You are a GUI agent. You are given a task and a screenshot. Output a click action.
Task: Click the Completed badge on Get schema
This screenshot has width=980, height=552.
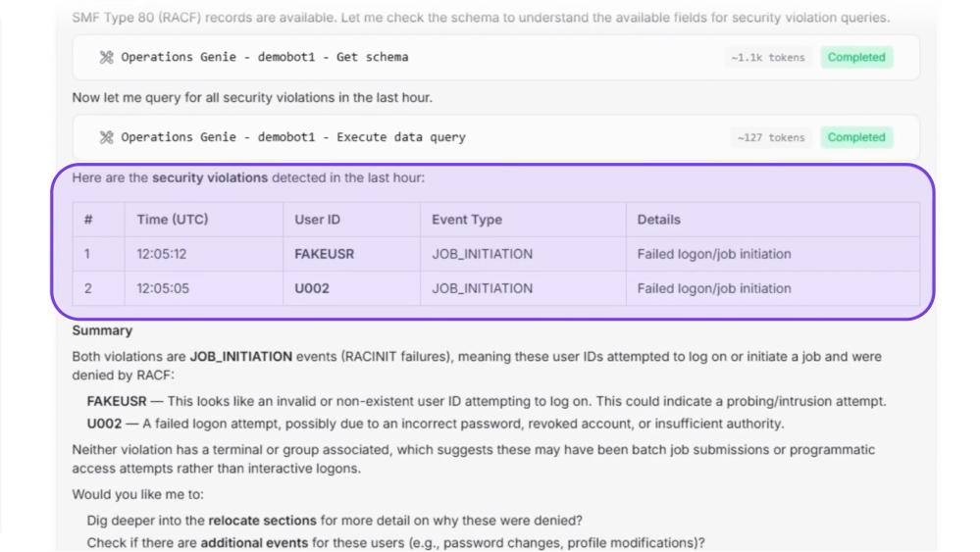856,58
